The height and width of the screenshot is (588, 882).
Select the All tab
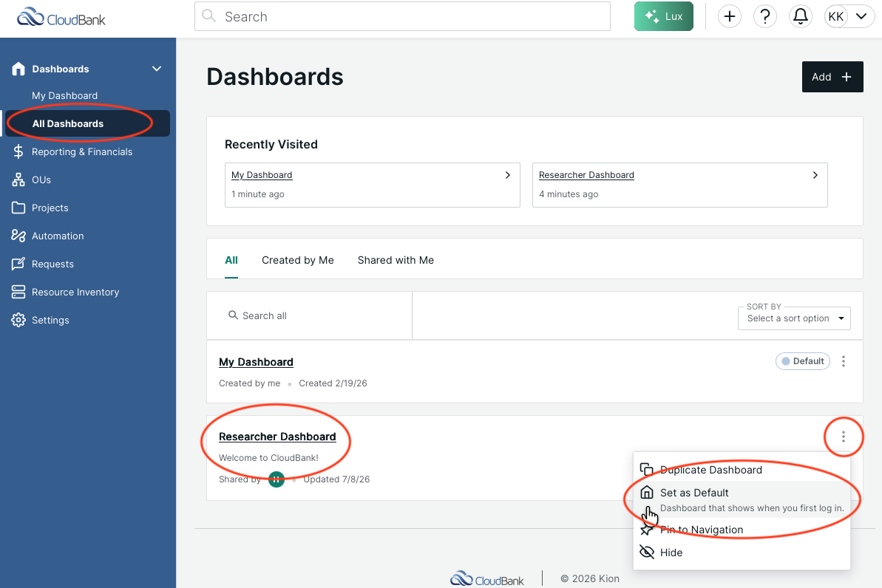point(231,260)
